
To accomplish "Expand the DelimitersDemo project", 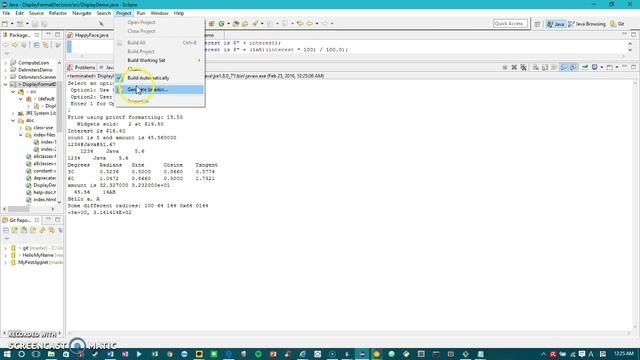I will 5,70.
